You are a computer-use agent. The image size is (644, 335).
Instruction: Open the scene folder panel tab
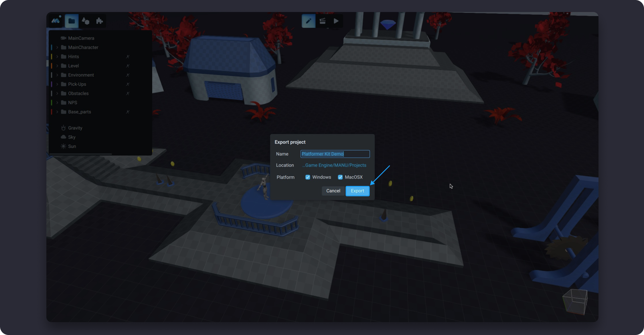coord(72,21)
